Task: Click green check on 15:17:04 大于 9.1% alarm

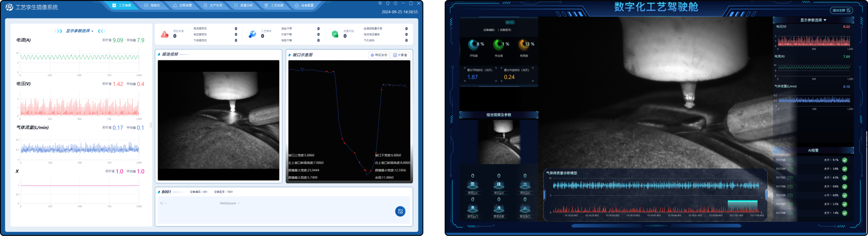Action: point(844,160)
